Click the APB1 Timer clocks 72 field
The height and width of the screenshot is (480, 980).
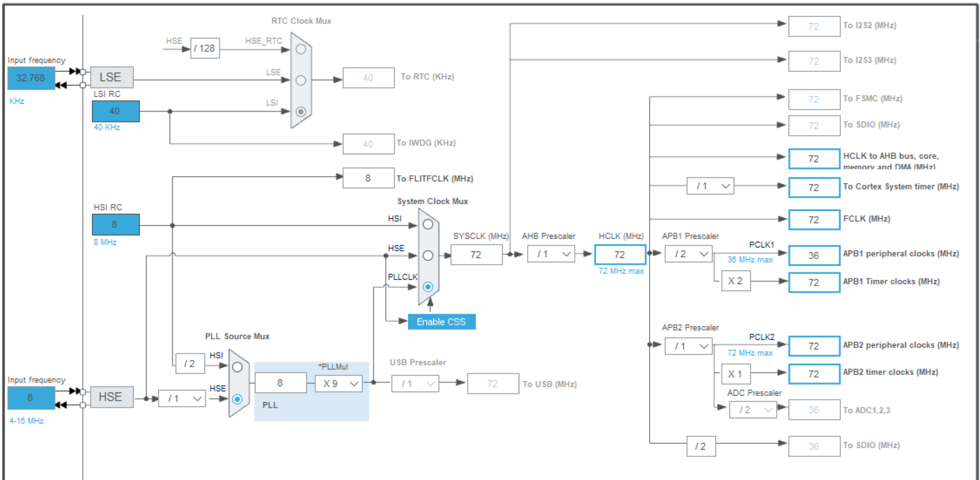[x=814, y=282]
